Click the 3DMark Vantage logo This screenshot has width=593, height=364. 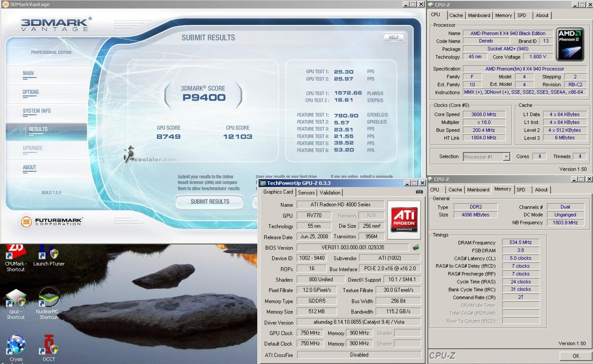click(56, 24)
